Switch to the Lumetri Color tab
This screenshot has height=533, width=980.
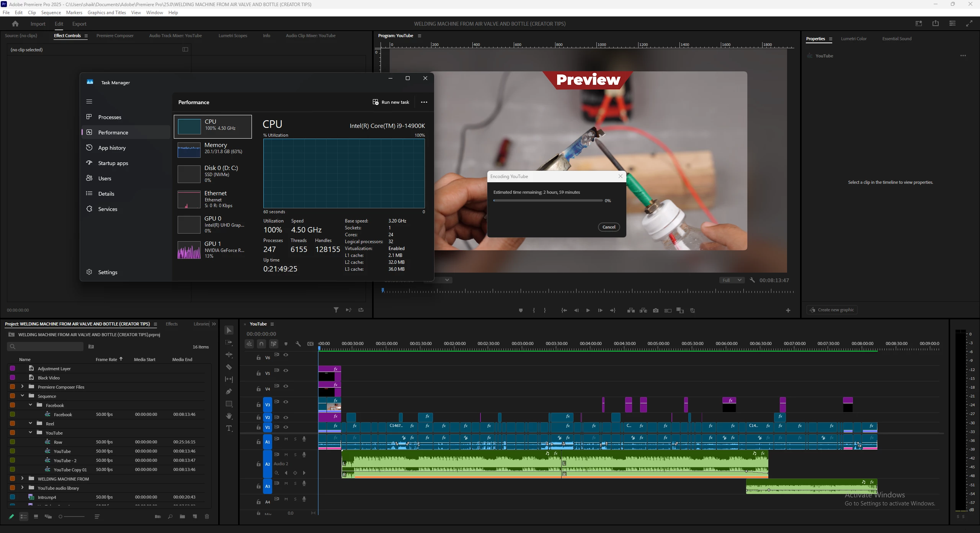pyautogui.click(x=853, y=39)
